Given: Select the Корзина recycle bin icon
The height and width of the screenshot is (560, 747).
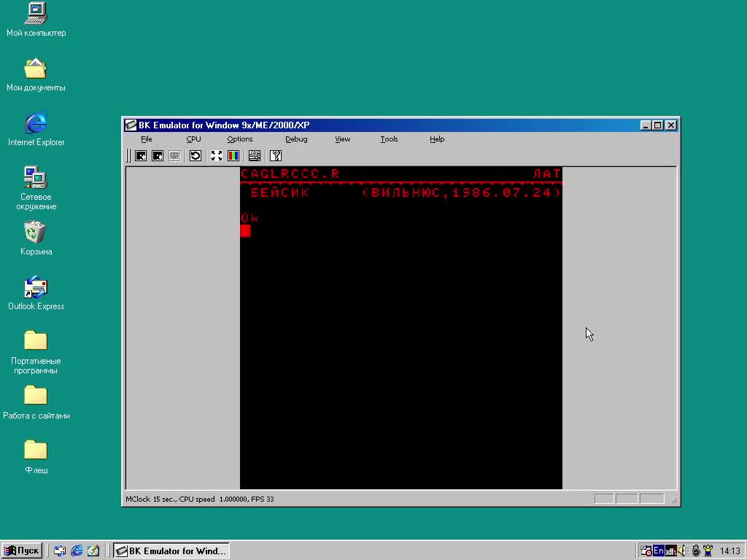Looking at the screenshot, I should (35, 233).
